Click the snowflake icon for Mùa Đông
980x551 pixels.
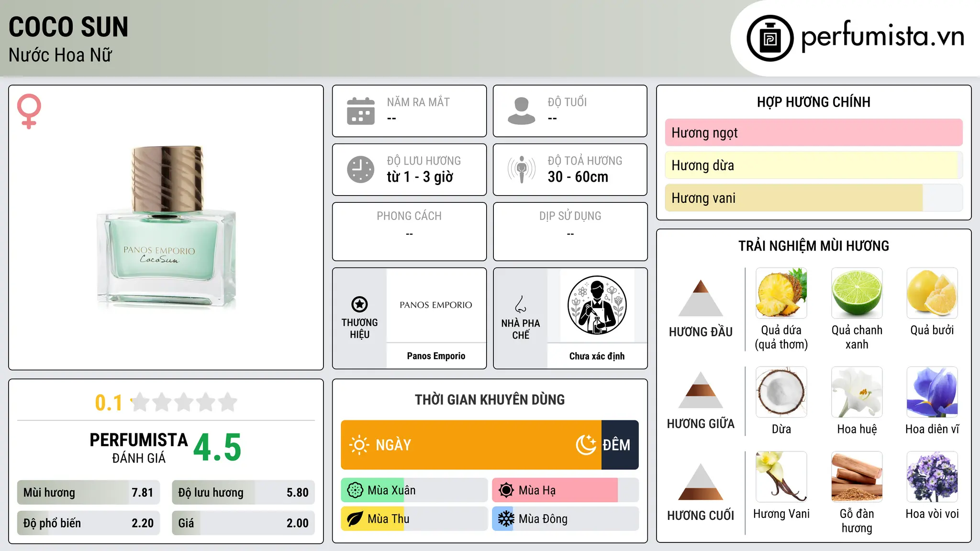[x=506, y=519]
